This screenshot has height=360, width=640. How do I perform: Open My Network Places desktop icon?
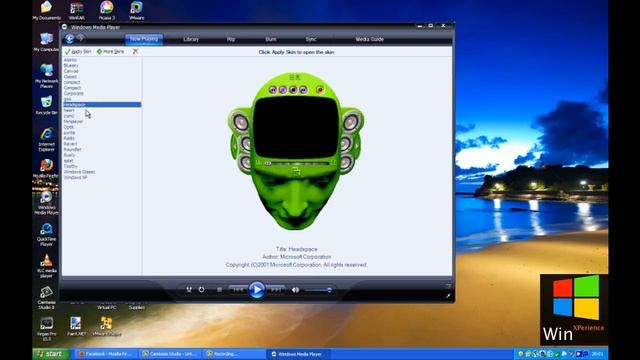point(47,76)
